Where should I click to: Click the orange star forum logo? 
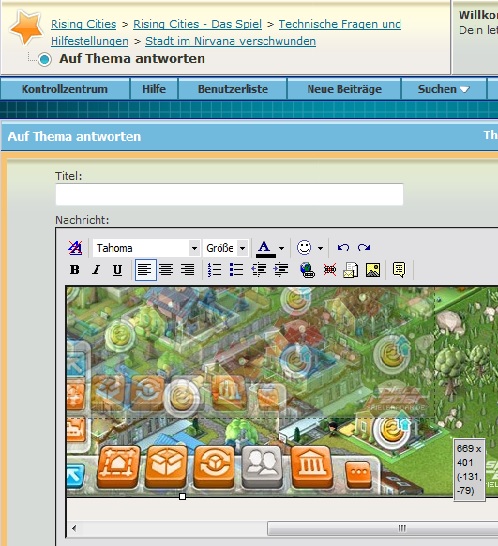(x=26, y=28)
